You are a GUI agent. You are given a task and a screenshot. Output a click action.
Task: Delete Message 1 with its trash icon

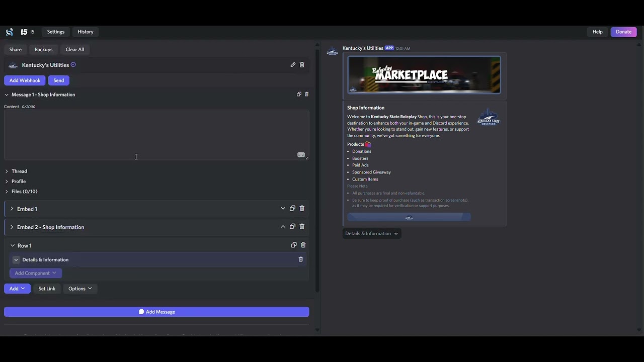point(307,94)
